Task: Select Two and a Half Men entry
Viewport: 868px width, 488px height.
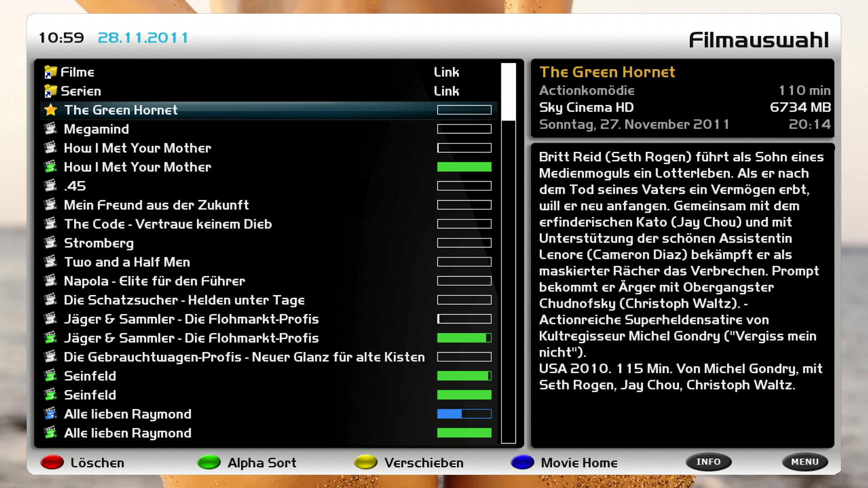Action: pos(127,262)
